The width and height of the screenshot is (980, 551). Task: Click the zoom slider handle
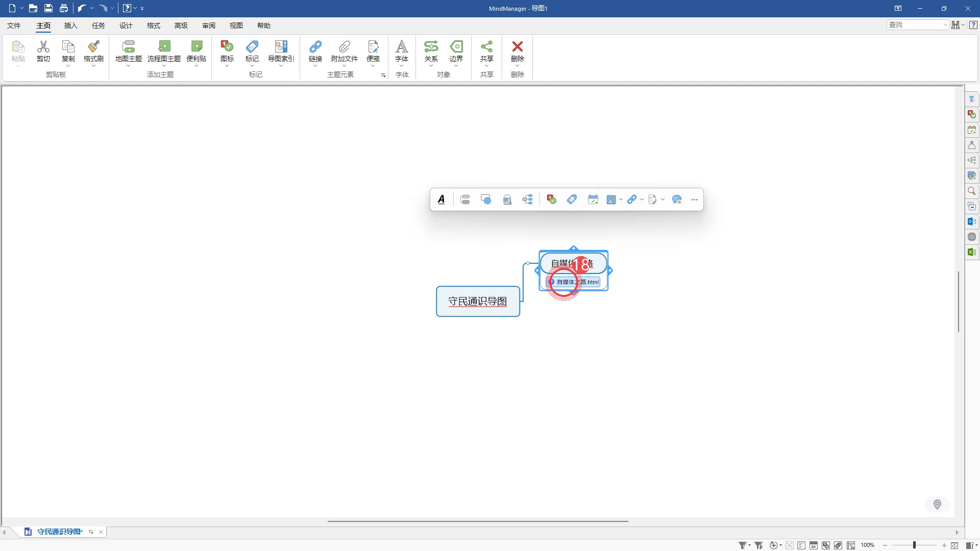coord(914,545)
